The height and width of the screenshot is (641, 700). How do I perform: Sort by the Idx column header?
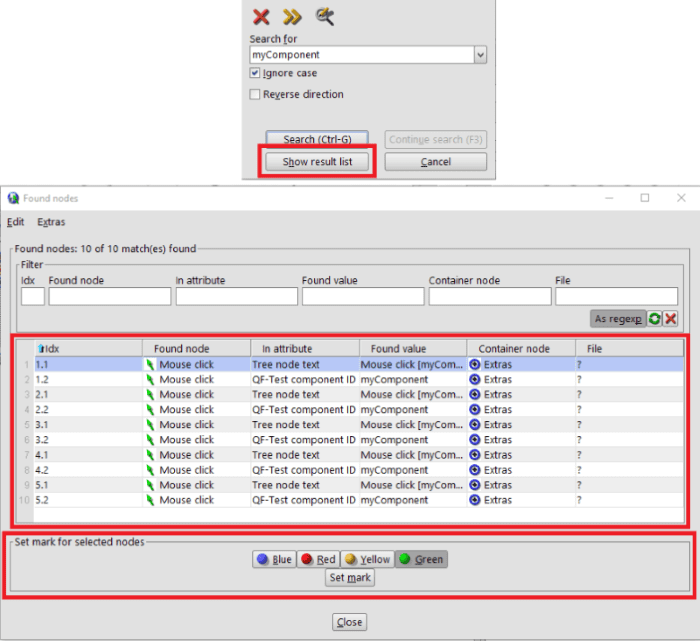pos(88,349)
